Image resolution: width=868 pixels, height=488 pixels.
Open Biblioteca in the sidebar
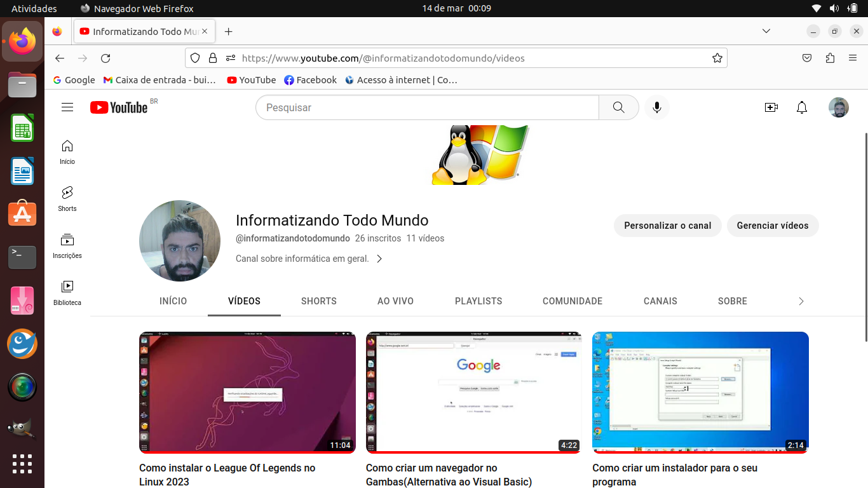point(67,294)
